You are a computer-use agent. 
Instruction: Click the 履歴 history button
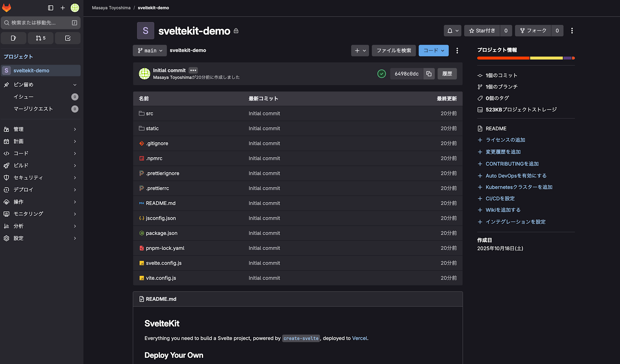pos(447,74)
